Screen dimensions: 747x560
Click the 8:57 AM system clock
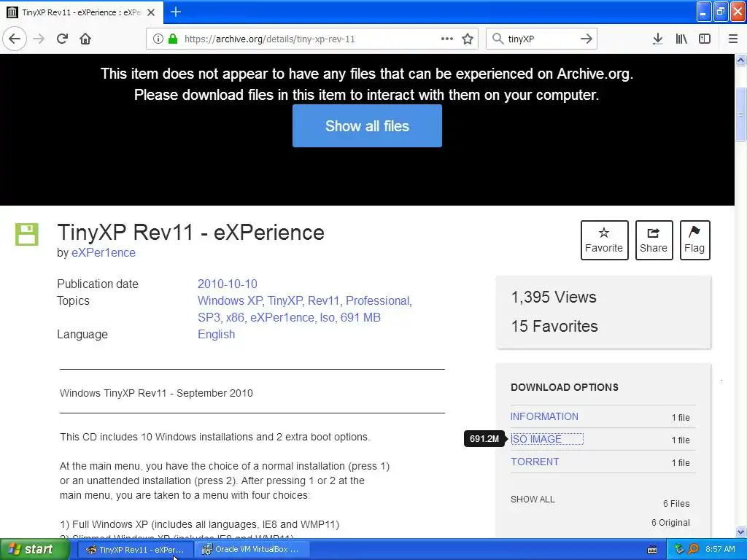(720, 550)
